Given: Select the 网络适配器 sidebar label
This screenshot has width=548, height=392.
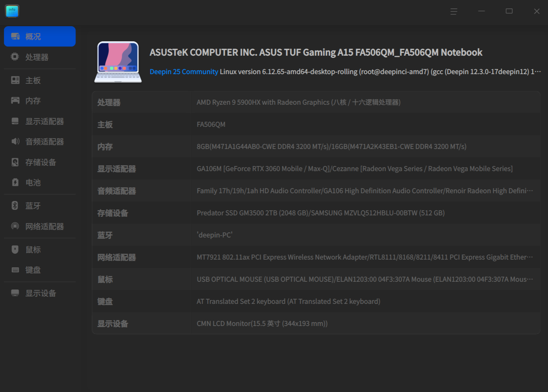Looking at the screenshot, I should point(45,226).
